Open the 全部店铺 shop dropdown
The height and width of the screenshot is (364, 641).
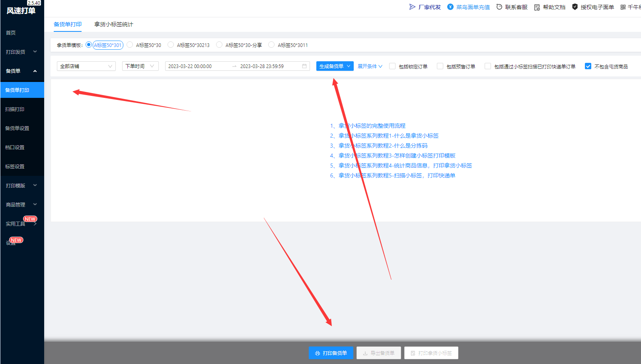86,66
